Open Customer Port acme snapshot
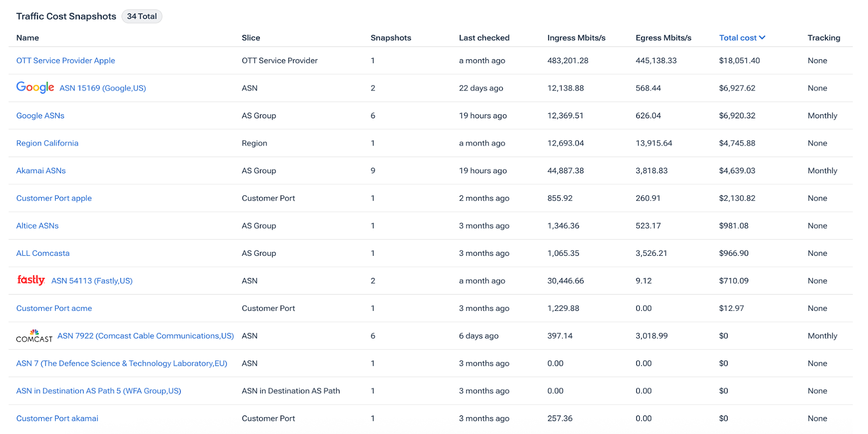The image size is (868, 434). click(54, 308)
